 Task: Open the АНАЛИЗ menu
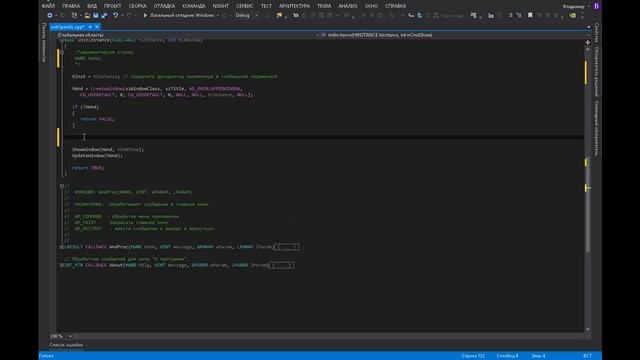click(348, 6)
